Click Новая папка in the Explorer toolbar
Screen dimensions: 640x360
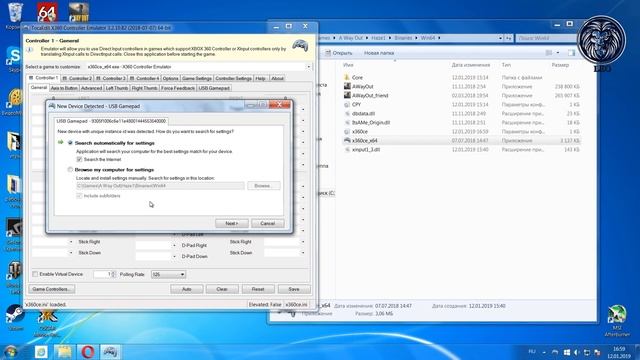pyautogui.click(x=379, y=53)
